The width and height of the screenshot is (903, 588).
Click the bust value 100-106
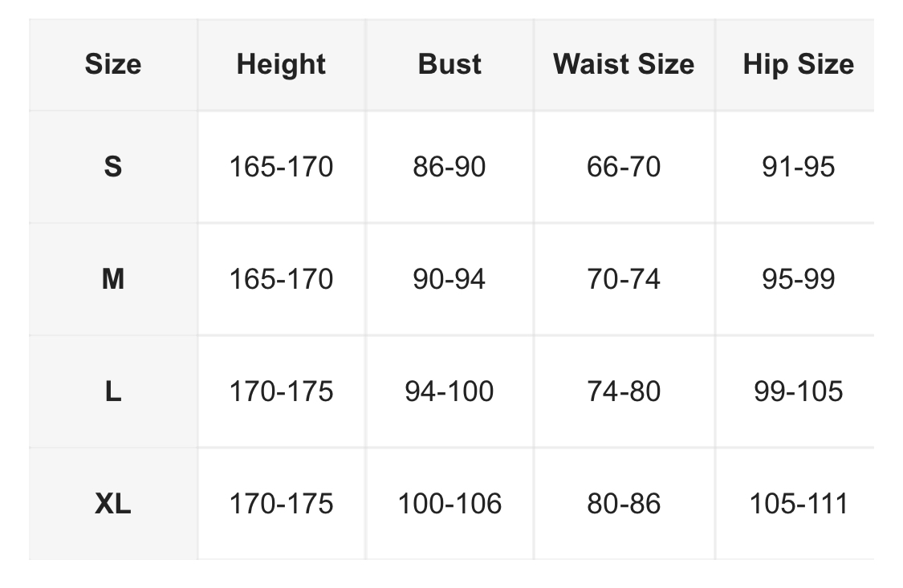(449, 504)
